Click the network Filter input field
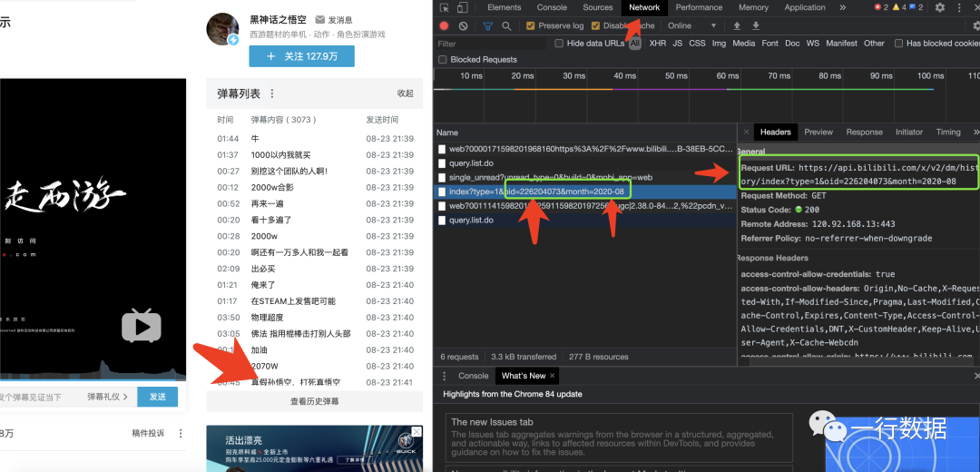This screenshot has height=472, width=980. point(491,44)
